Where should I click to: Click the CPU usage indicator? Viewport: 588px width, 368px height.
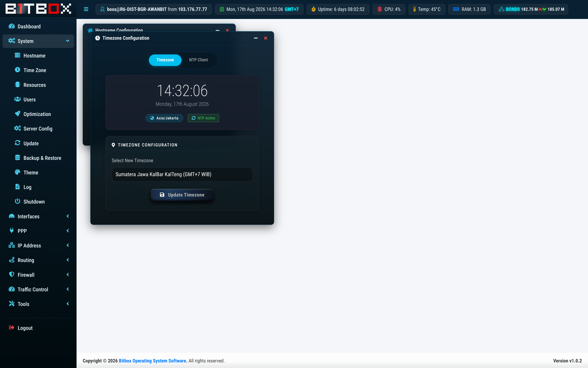(389, 9)
